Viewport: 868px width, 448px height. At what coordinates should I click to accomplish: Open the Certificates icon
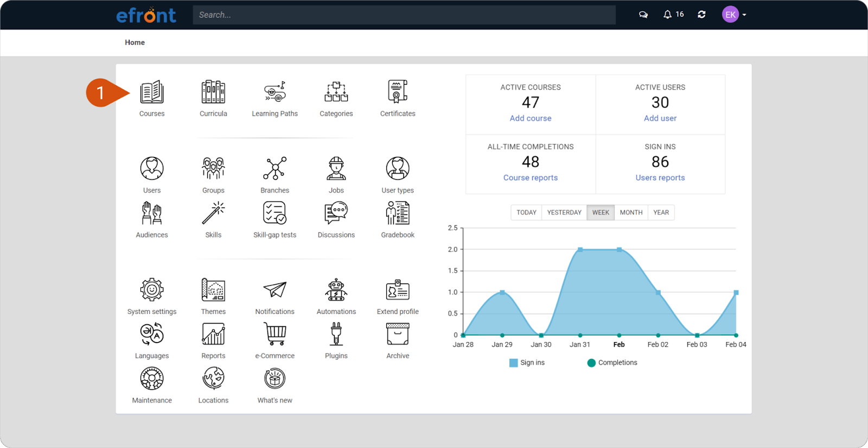coord(398,92)
